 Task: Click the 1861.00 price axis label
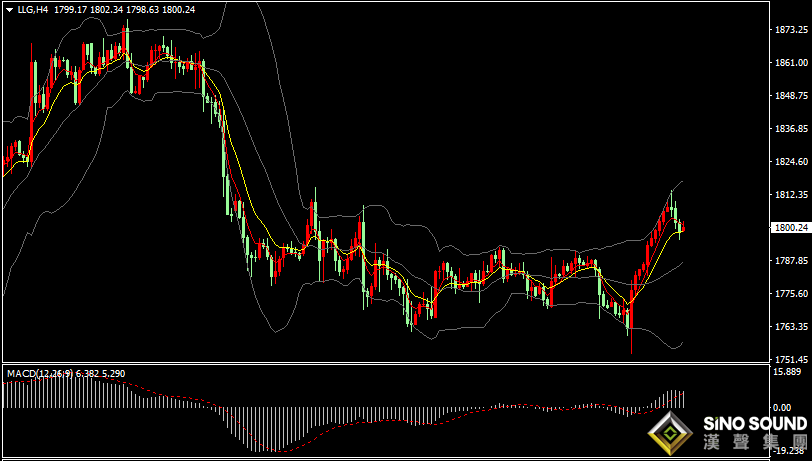point(790,63)
